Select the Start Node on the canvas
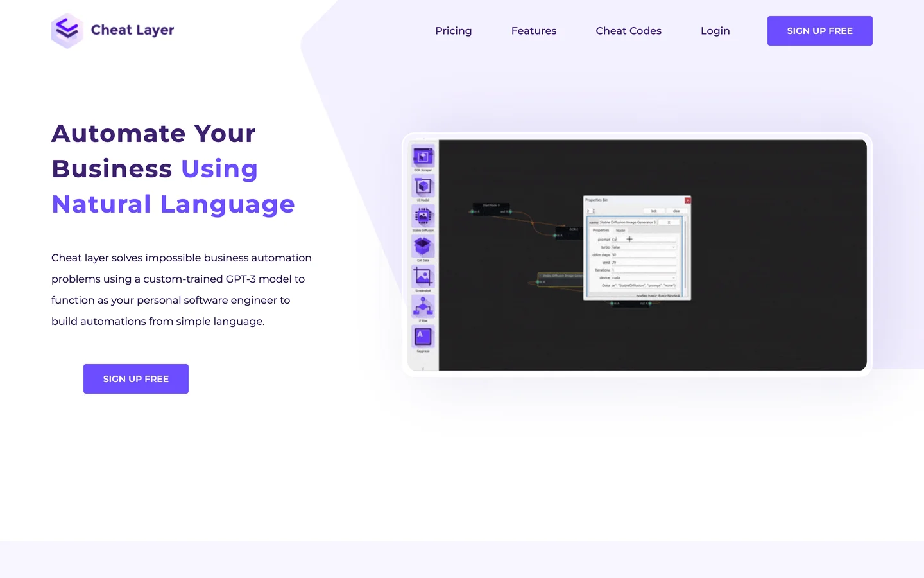Viewport: 924px width, 578px height. pyautogui.click(x=491, y=208)
